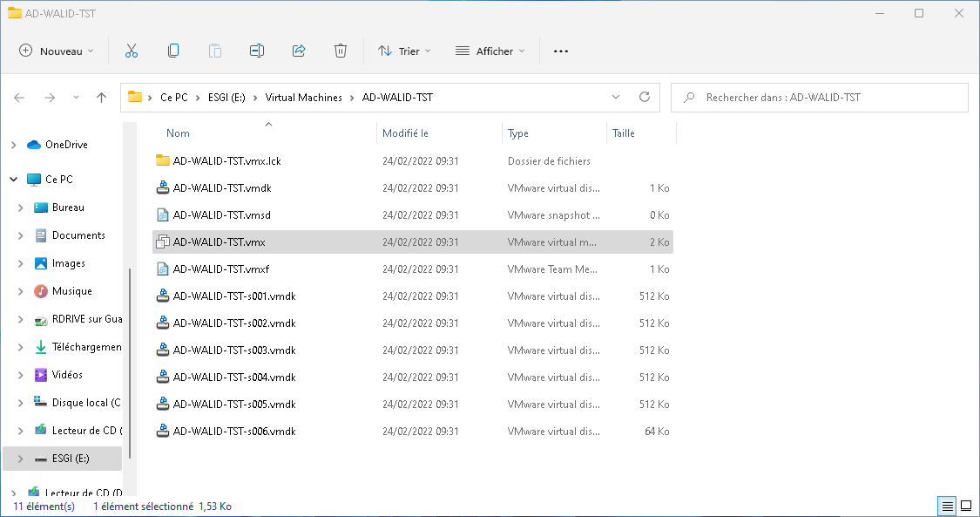Select AD-WALID-TST.vmdk disk file icon
This screenshot has width=980, height=517.
163,188
